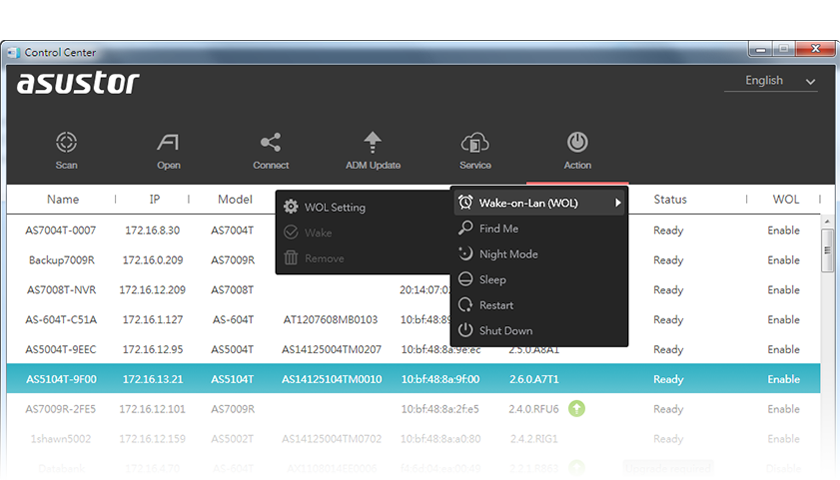The image size is (840, 480).
Task: Select the Backup7009R device name
Action: coord(62,260)
